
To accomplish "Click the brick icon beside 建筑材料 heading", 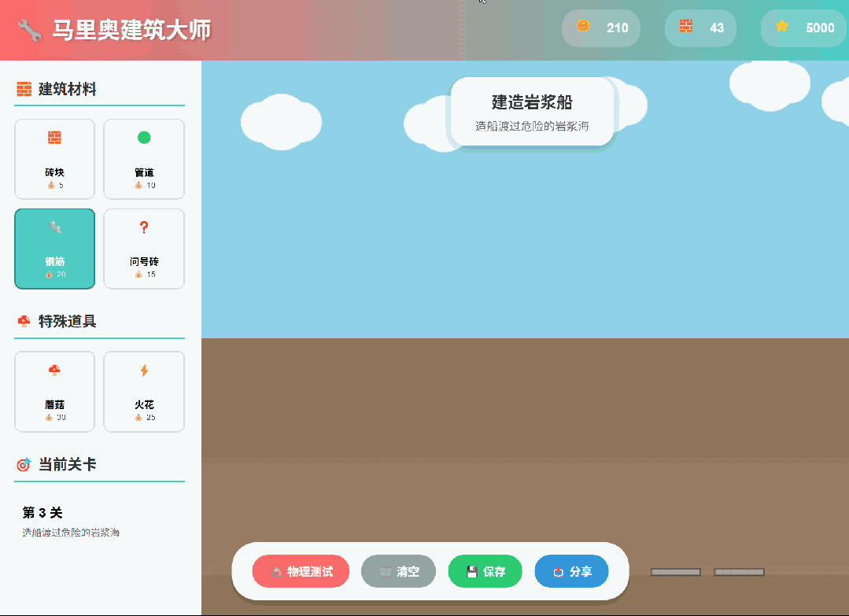I will [24, 89].
